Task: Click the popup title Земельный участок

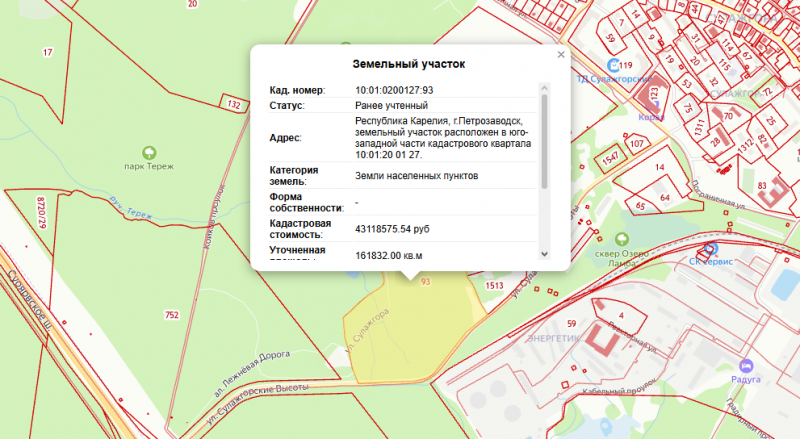Action: pos(409,64)
